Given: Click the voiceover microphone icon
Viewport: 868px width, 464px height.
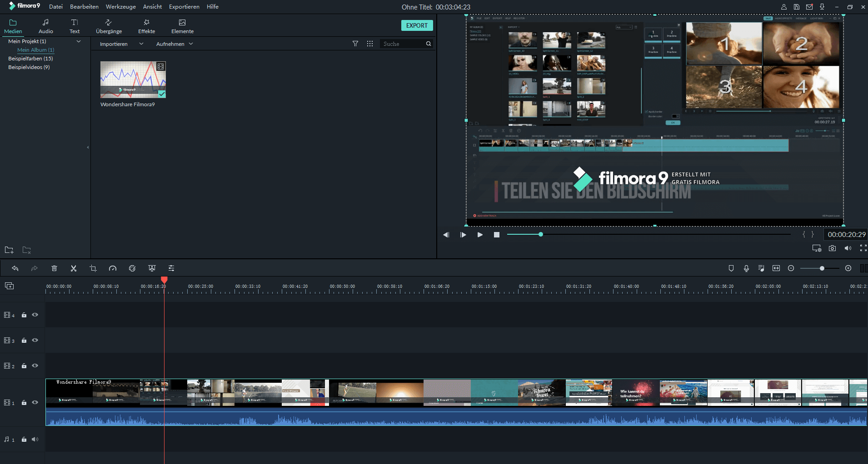Looking at the screenshot, I should (746, 268).
